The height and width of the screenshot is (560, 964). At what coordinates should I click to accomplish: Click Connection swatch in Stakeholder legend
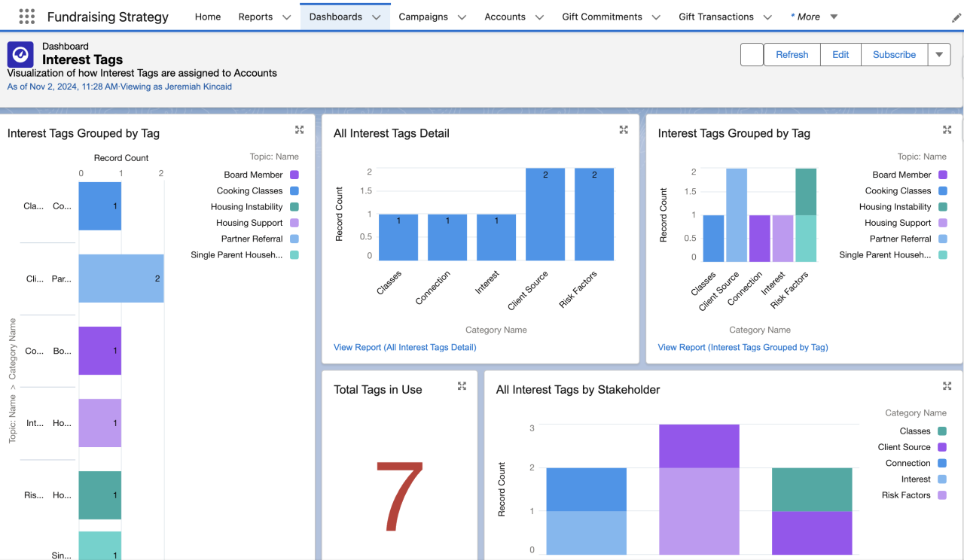(942, 464)
